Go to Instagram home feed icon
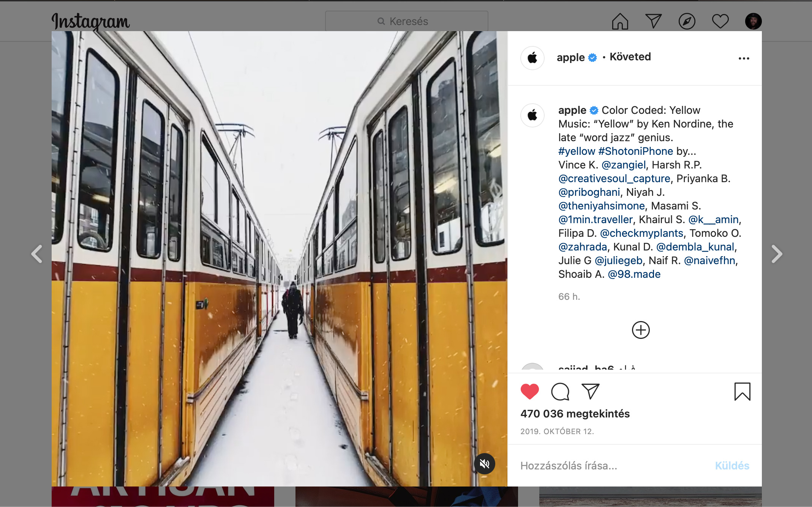The image size is (812, 507). tap(620, 21)
